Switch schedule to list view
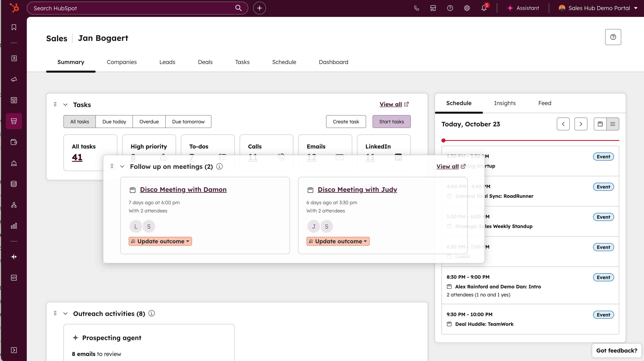 [x=613, y=124]
